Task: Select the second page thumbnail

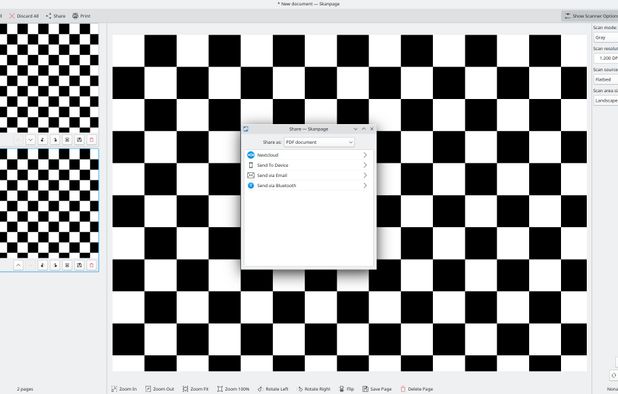Action: tap(49, 203)
